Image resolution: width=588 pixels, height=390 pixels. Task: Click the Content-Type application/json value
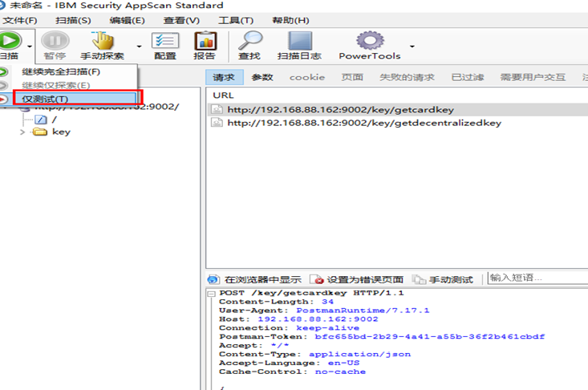click(359, 354)
